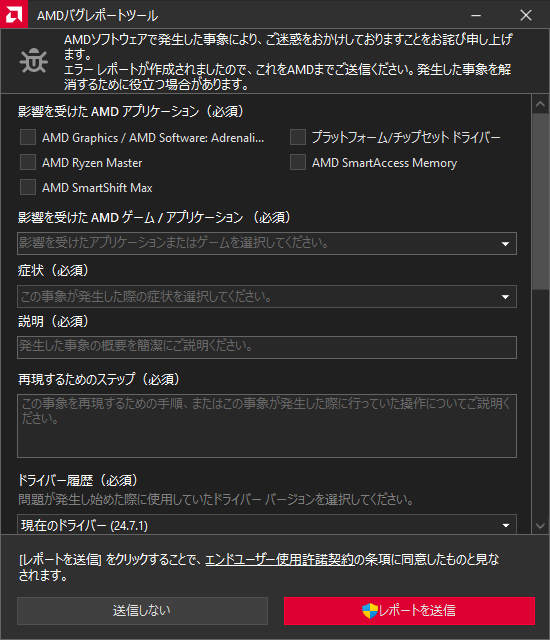Tick the AMD Ryzen Master checkbox
The width and height of the screenshot is (550, 640).
coord(28,162)
